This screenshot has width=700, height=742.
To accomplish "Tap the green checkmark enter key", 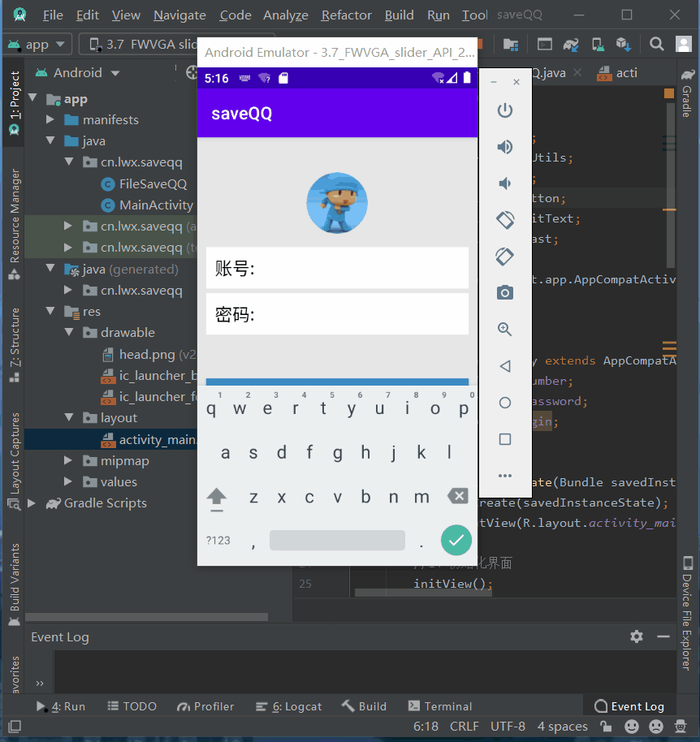I will (456, 540).
